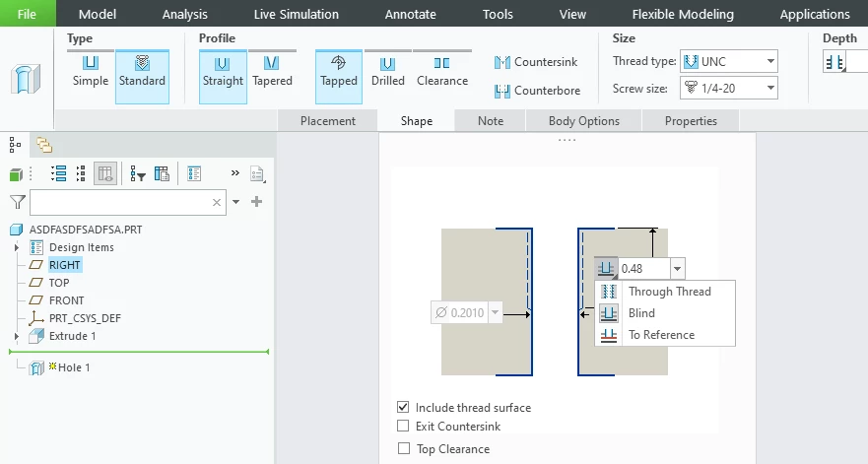This screenshot has width=868, height=464.
Task: Open the View ribbon tab
Action: pyautogui.click(x=572, y=15)
